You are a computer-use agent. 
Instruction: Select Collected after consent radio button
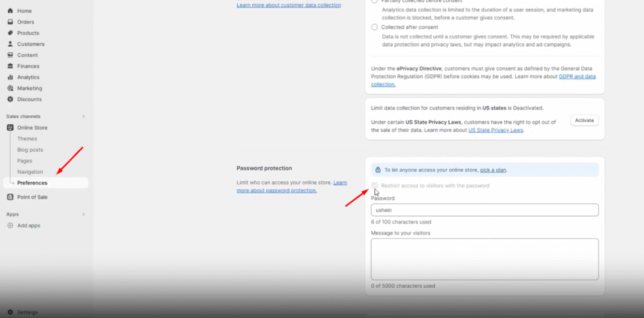374,27
